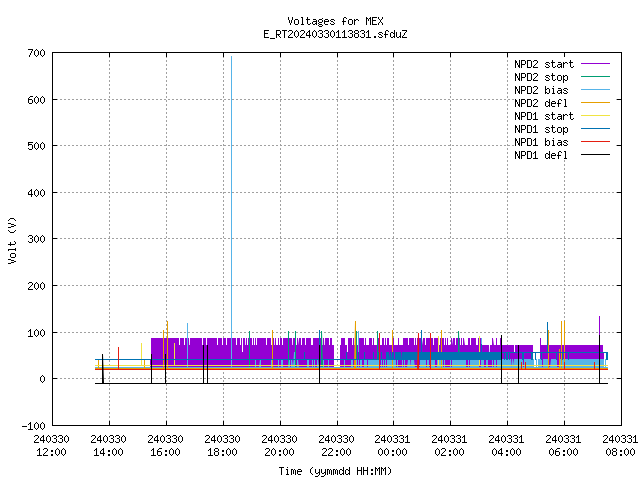Click the -100 y-axis tick label
Screen dimensions: 640x480
[x=33, y=426]
